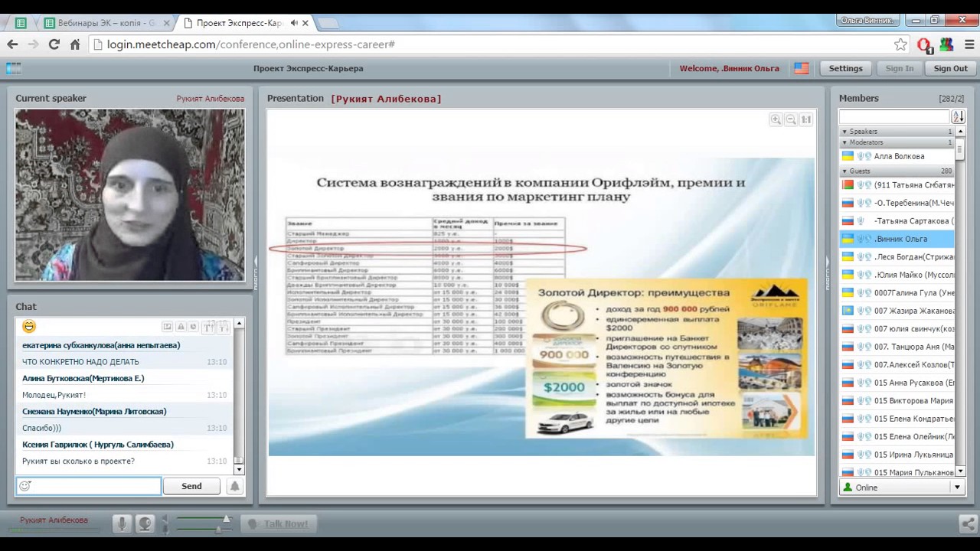Open the colorful people extension icon
The height and width of the screenshot is (551, 980).
[x=946, y=44]
